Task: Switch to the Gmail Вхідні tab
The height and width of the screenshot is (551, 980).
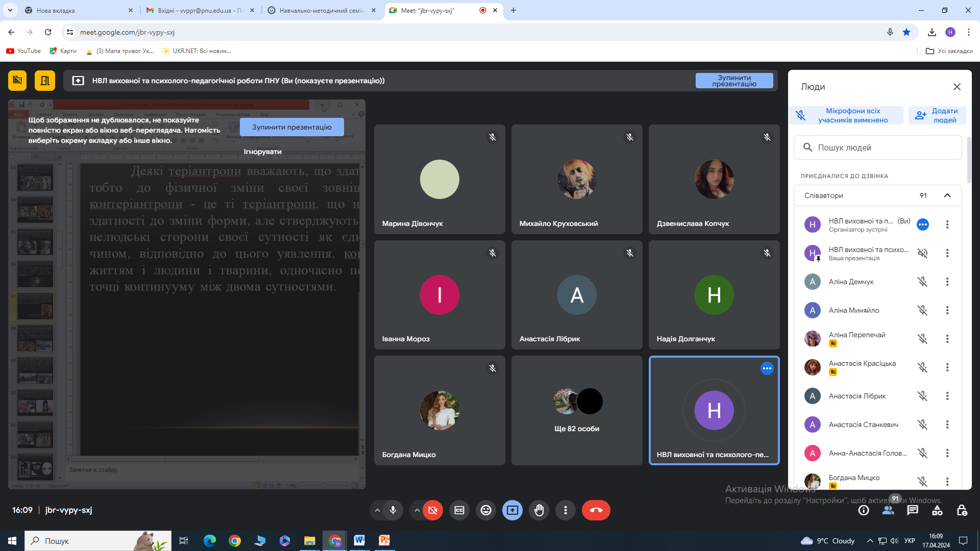Action: (200, 10)
